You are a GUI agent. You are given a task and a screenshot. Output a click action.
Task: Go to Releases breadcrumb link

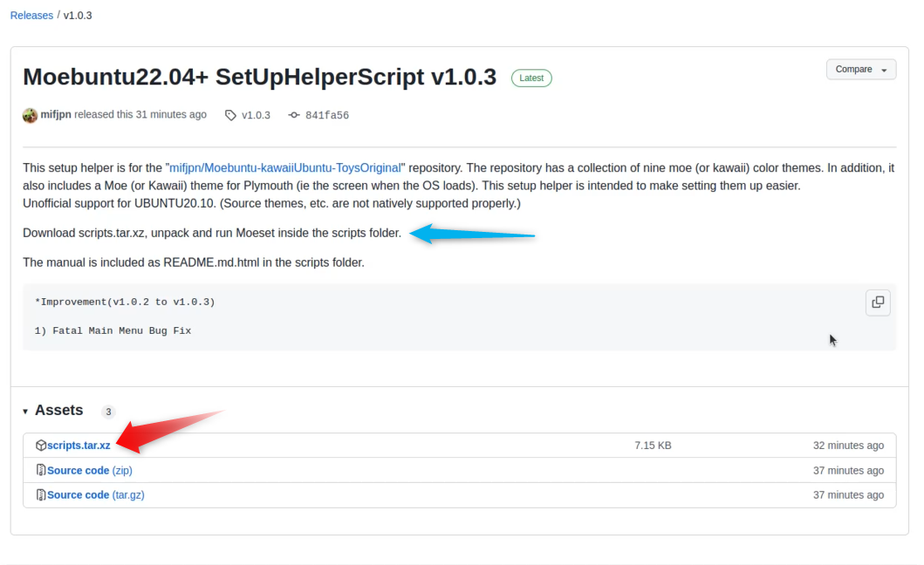click(31, 16)
